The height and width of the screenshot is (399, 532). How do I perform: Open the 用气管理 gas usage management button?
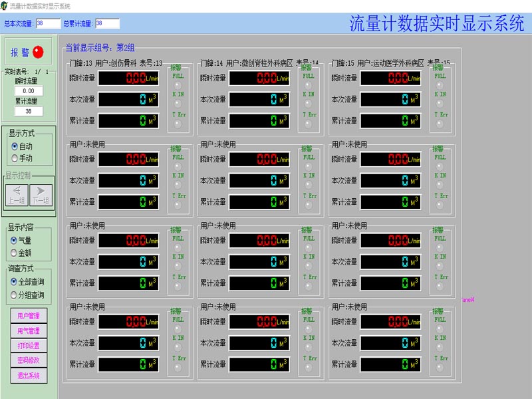click(x=29, y=331)
